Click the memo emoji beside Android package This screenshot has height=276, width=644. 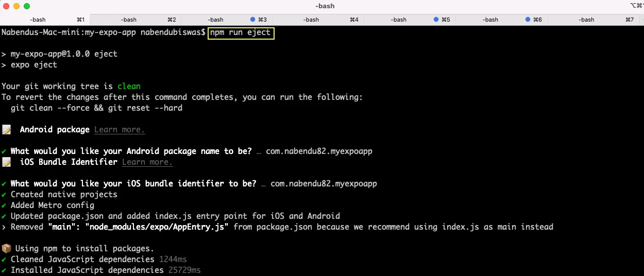tap(6, 130)
